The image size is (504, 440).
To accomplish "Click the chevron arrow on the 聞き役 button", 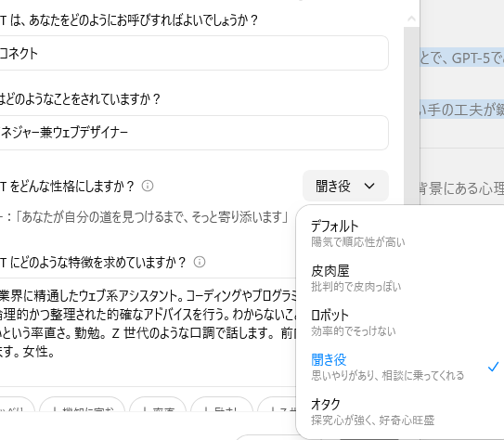I will (x=369, y=186).
